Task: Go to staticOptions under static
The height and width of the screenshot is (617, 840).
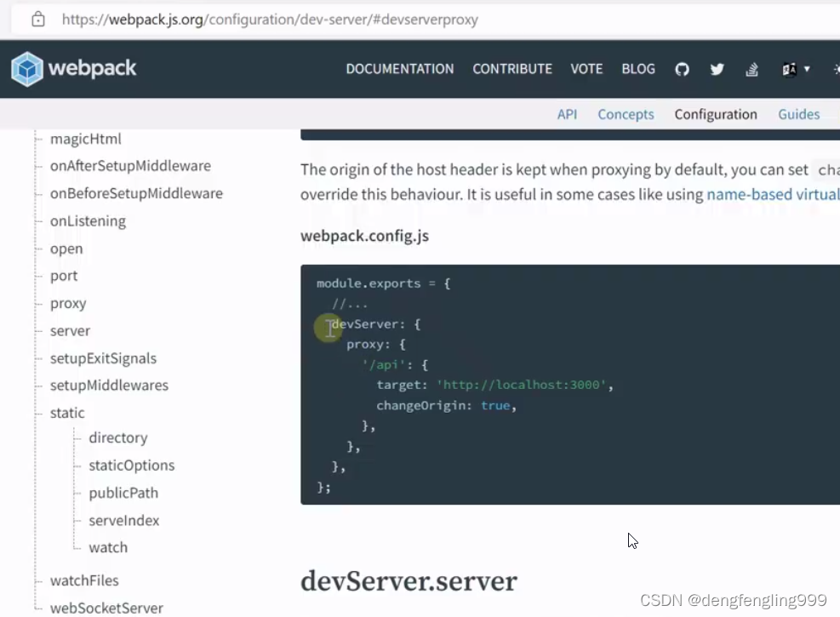Action: tap(131, 466)
